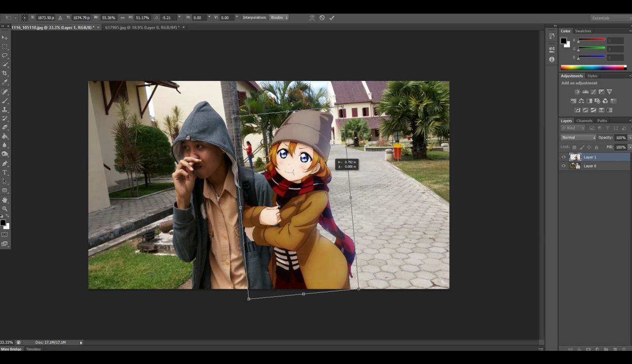Switch to warp mode icon
Screen dimensions: 632x364
tap(312, 18)
